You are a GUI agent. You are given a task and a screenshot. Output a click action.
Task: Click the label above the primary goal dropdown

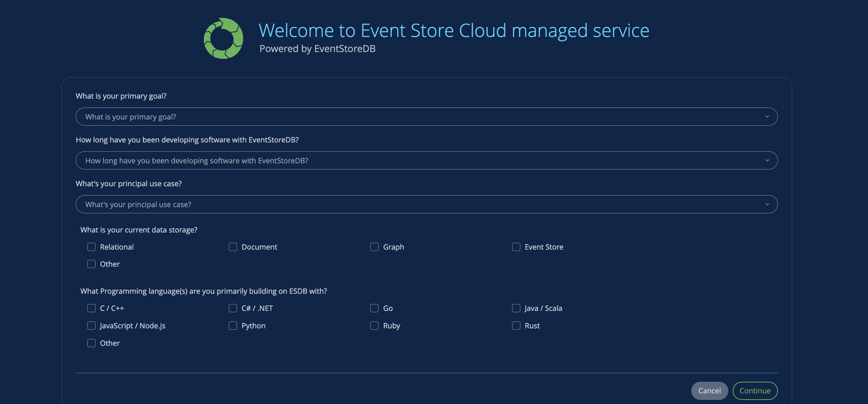(x=121, y=96)
